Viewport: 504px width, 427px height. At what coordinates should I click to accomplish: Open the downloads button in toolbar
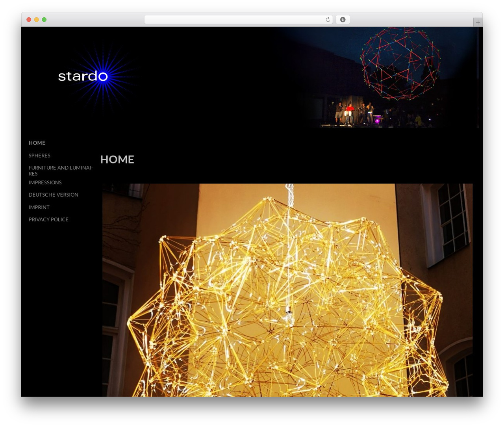click(x=343, y=20)
